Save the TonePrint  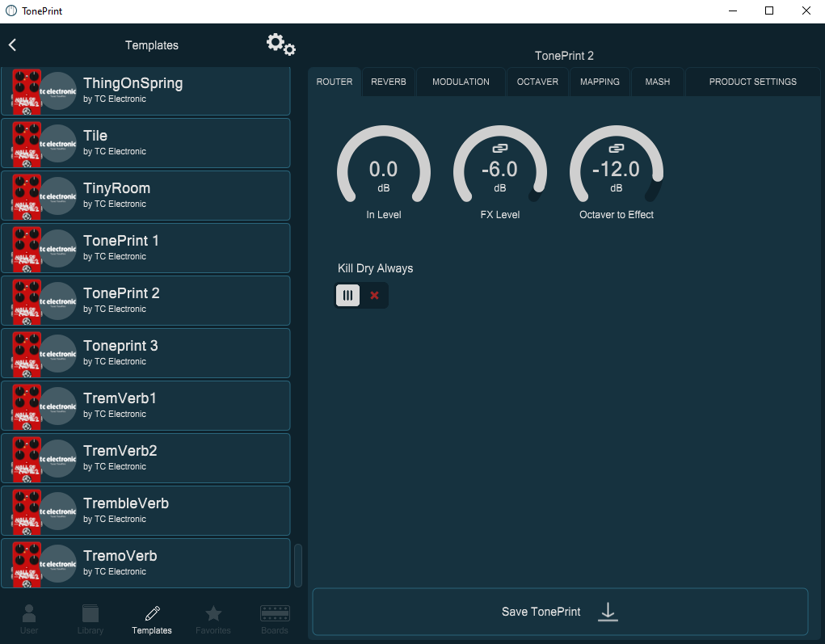click(560, 612)
